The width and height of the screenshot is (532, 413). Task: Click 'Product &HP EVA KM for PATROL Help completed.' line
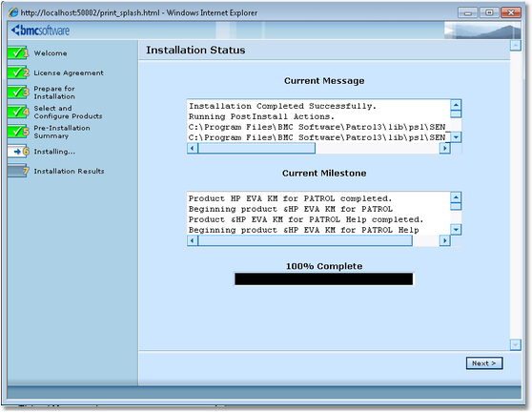(306, 219)
